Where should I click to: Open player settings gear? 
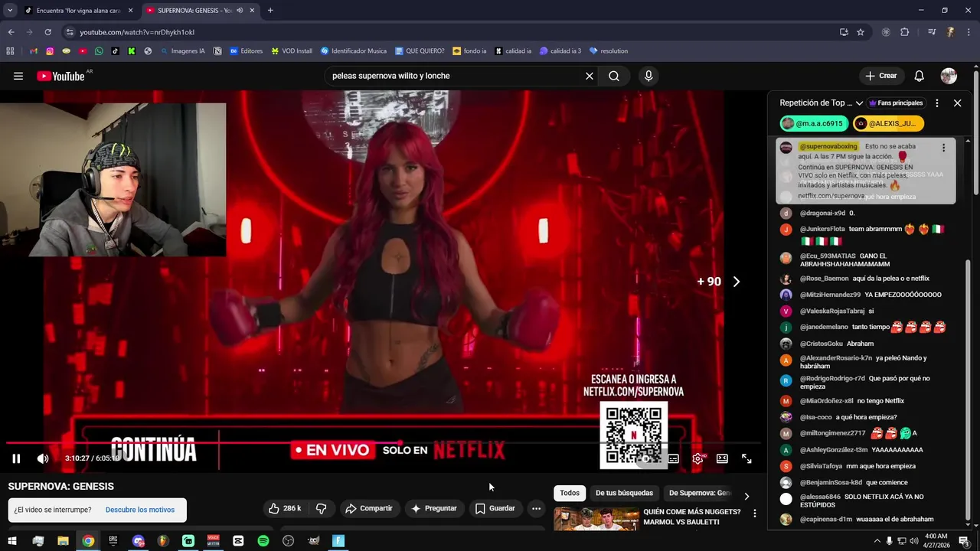click(697, 458)
